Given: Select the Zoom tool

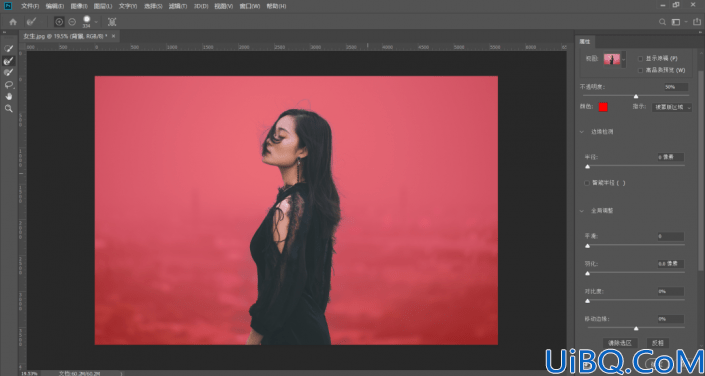Looking at the screenshot, I should tap(9, 108).
